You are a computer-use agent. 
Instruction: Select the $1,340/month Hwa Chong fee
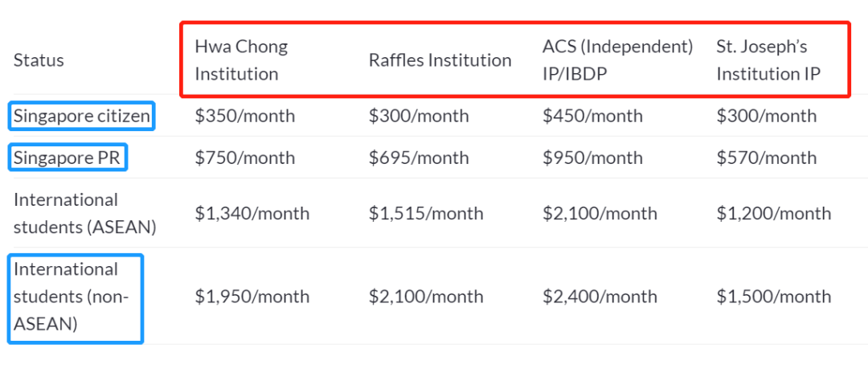tap(252, 213)
